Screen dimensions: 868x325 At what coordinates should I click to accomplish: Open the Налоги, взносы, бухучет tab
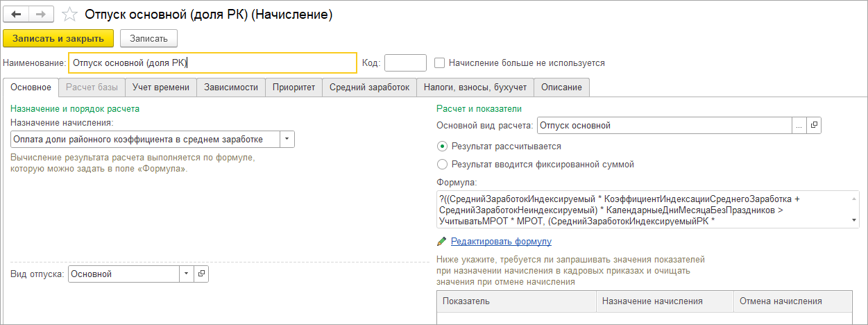point(475,87)
